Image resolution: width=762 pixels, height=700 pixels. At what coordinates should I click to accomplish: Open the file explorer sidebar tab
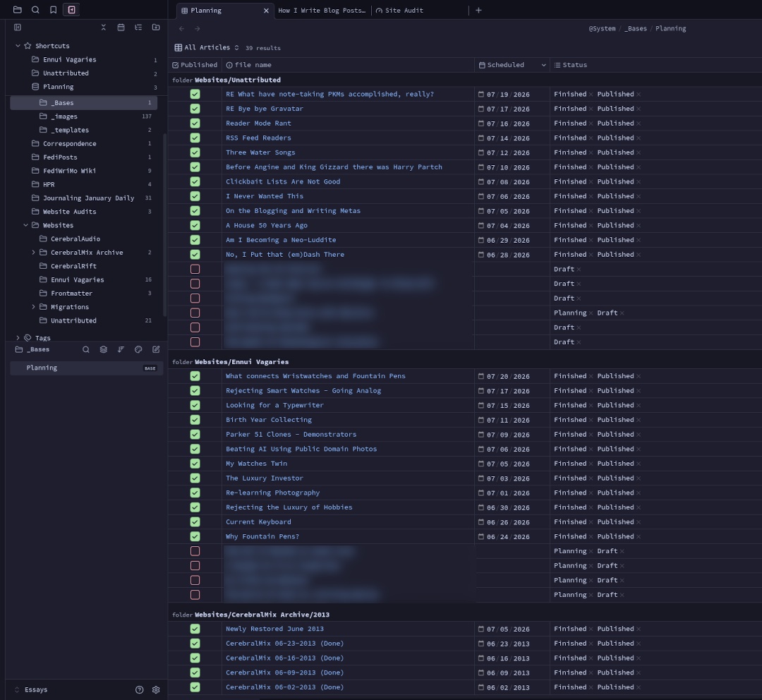(x=18, y=10)
